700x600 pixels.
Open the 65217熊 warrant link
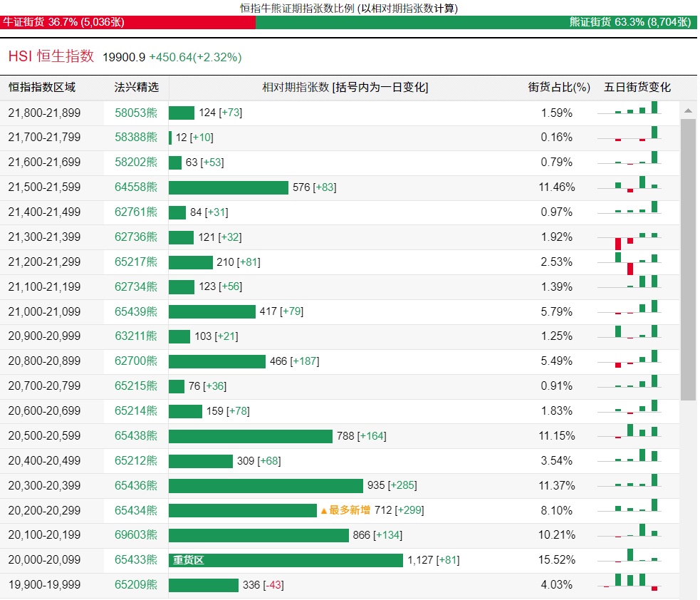(x=136, y=262)
